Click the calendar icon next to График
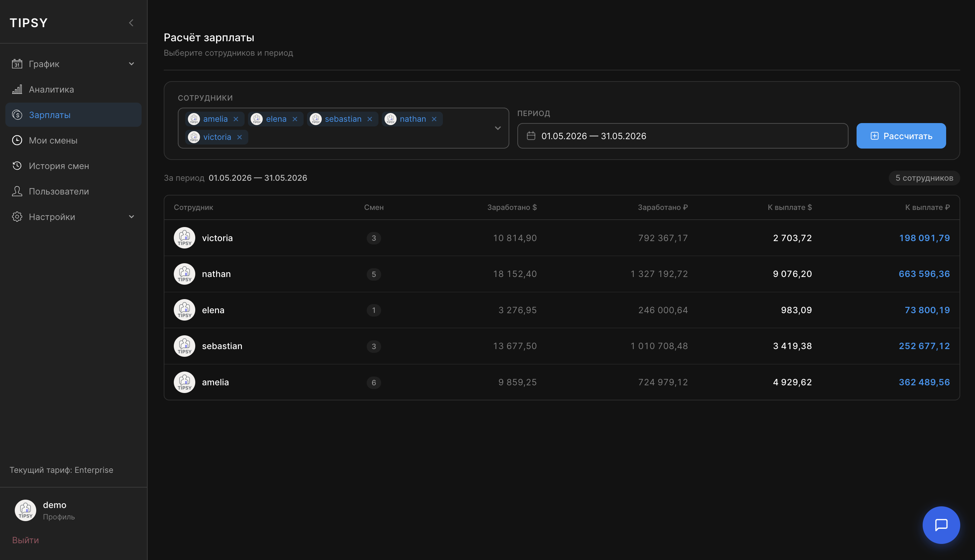Screen dimensions: 975x560 click(x=17, y=64)
